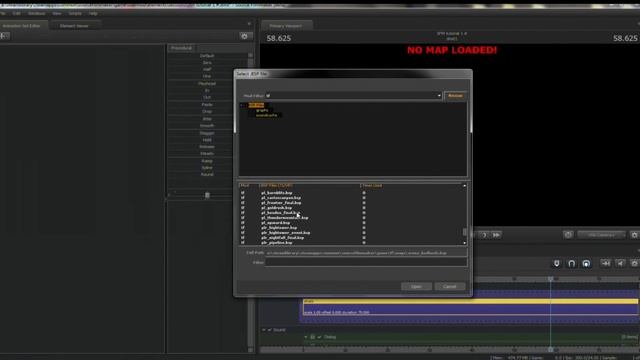Image resolution: width=640 pixels, height=360 pixels.
Task: Select pl_hoodoo_final.bsp in the file list
Action: coord(280,213)
